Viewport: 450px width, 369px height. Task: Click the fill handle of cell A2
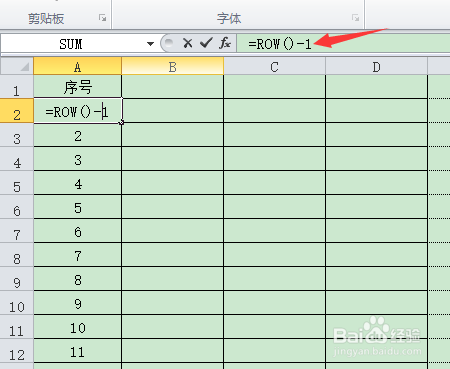coord(122,123)
